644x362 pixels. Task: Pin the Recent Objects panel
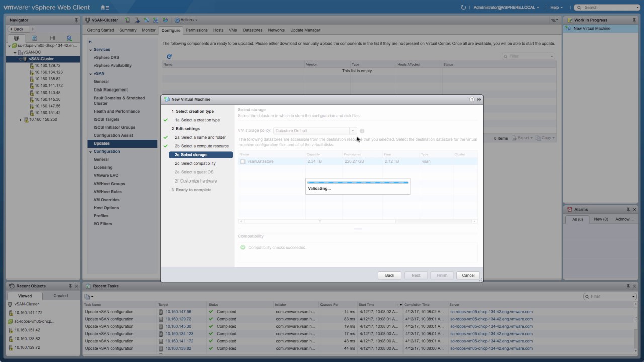[x=70, y=286]
